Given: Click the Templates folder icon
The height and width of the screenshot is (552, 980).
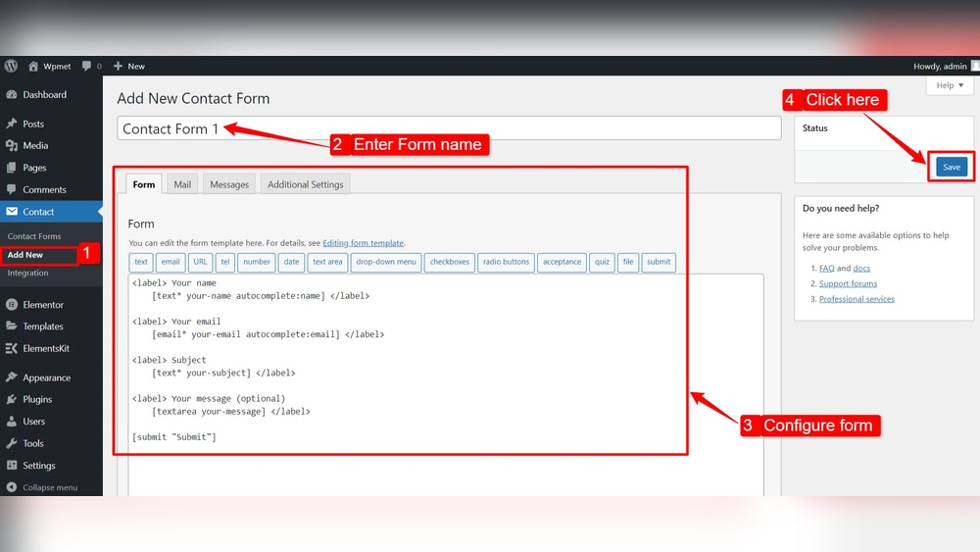Looking at the screenshot, I should point(11,326).
